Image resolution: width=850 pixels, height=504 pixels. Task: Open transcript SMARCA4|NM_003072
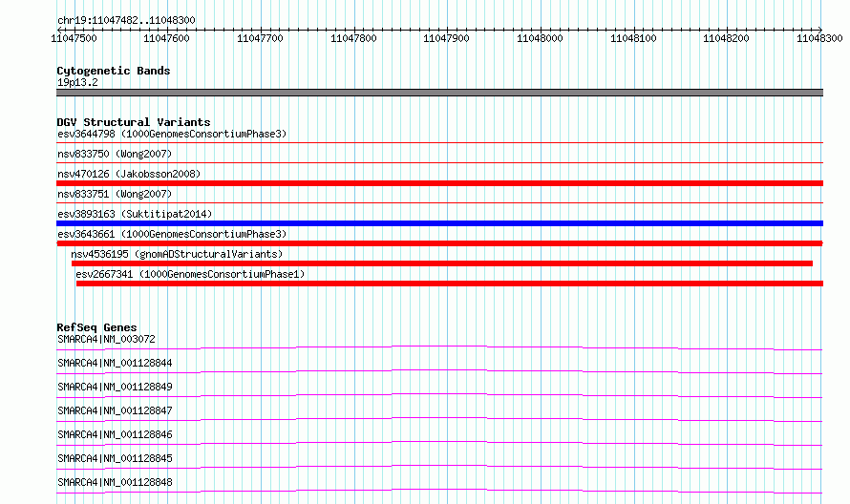tap(106, 339)
